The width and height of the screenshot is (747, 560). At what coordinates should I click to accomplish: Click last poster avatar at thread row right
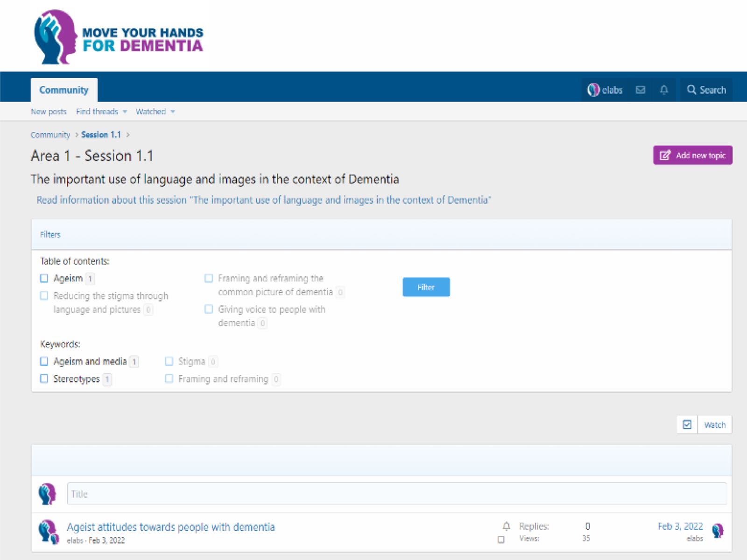tap(718, 531)
